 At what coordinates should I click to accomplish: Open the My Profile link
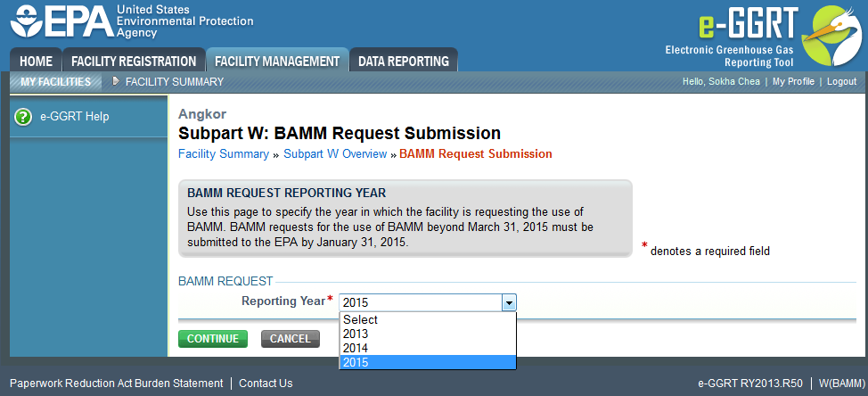(x=793, y=81)
